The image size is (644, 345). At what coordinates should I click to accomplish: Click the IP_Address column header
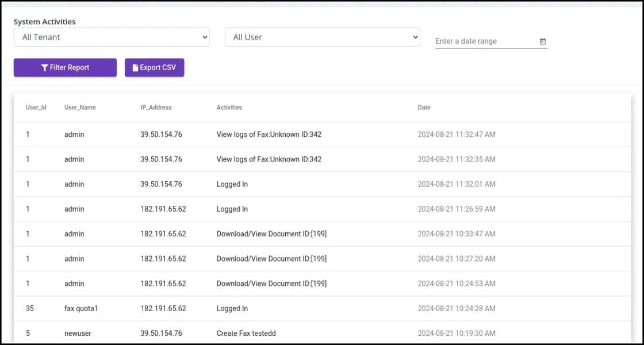pos(156,108)
